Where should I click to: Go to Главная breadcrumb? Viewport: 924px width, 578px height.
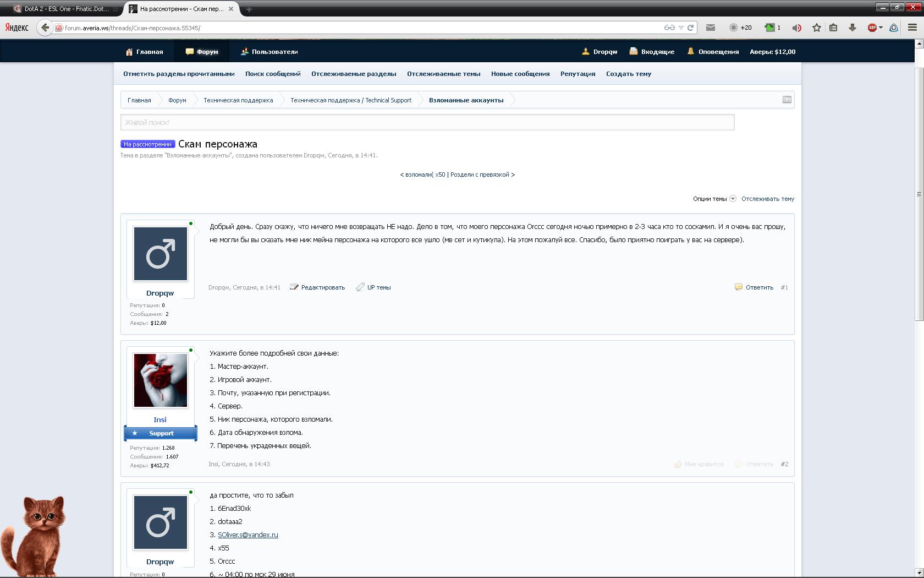139,100
